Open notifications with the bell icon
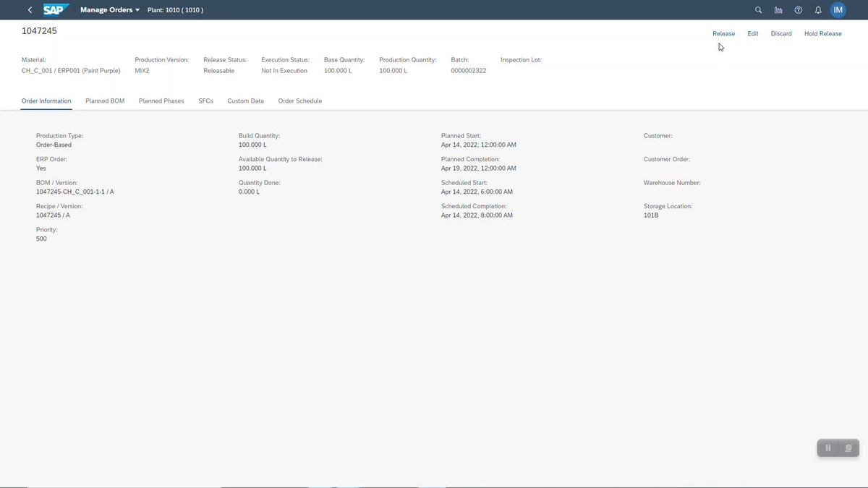868x488 pixels. click(818, 10)
